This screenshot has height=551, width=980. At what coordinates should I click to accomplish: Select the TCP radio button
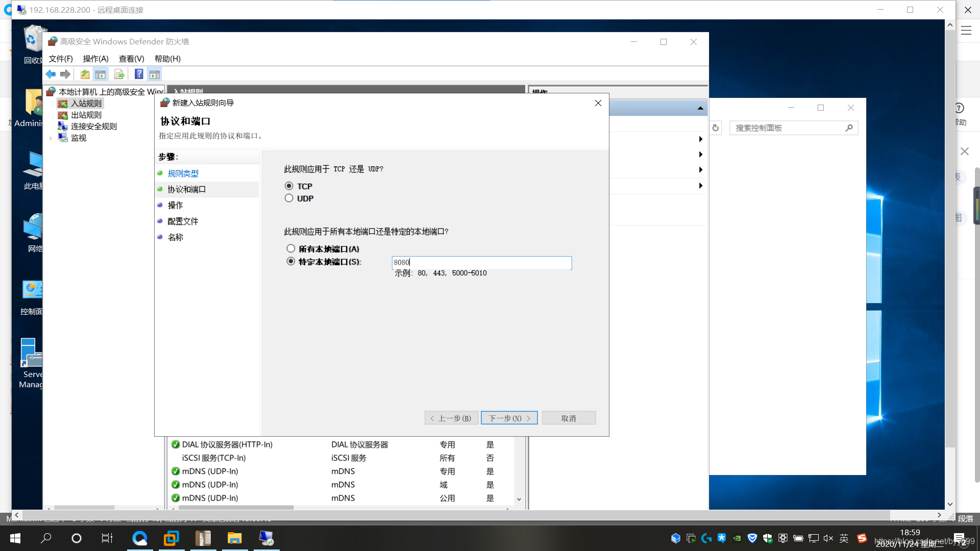(289, 186)
